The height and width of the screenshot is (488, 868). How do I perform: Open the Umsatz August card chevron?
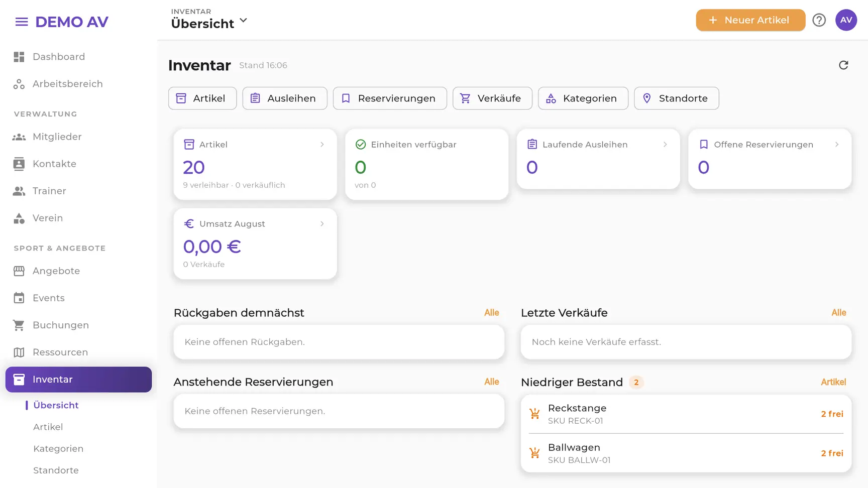tap(322, 224)
